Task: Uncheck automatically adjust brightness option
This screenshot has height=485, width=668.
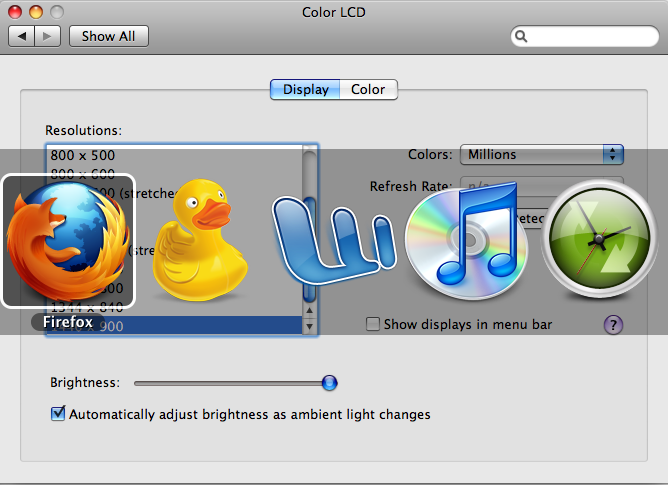Action: point(58,413)
